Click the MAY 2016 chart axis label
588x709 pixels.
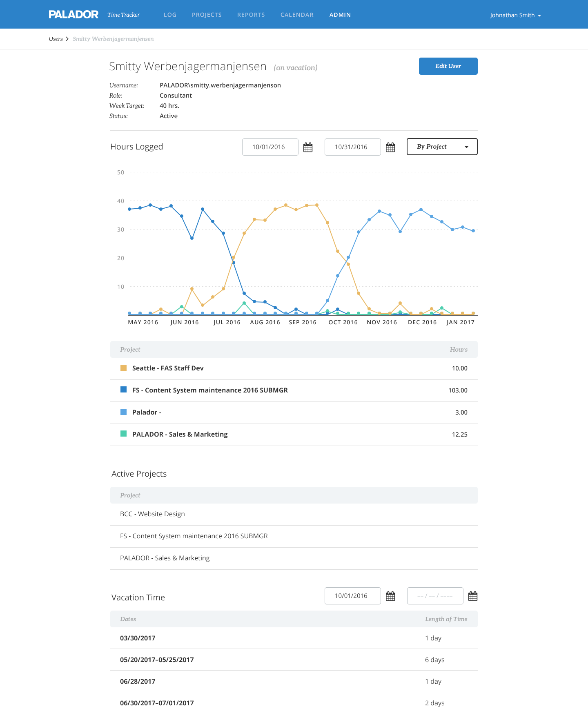click(143, 322)
